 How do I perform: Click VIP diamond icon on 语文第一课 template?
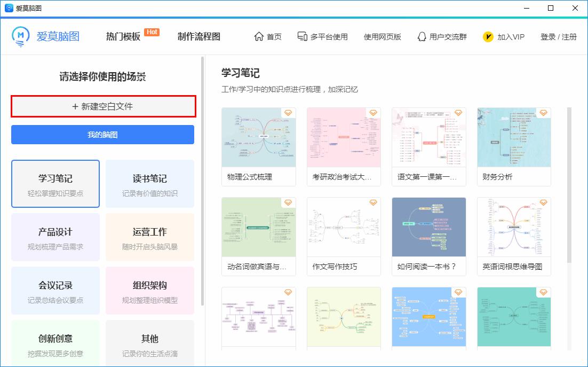pos(458,113)
